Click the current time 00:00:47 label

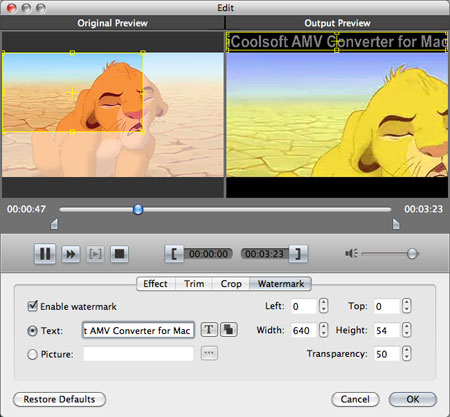point(26,209)
